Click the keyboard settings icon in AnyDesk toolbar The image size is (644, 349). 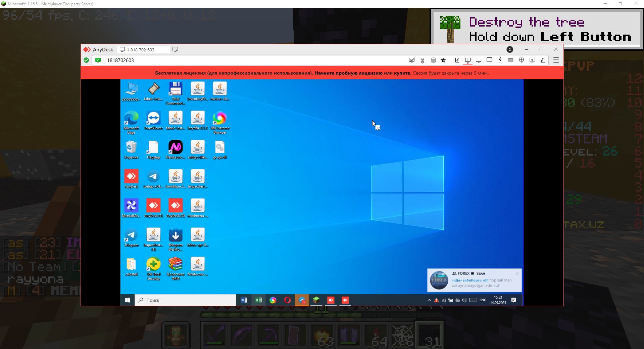(x=511, y=60)
